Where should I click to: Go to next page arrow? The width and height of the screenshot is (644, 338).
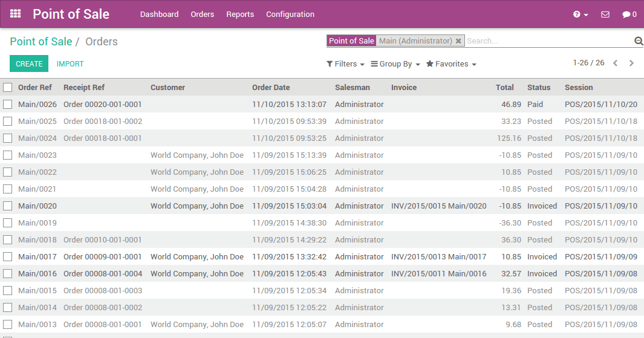point(631,63)
